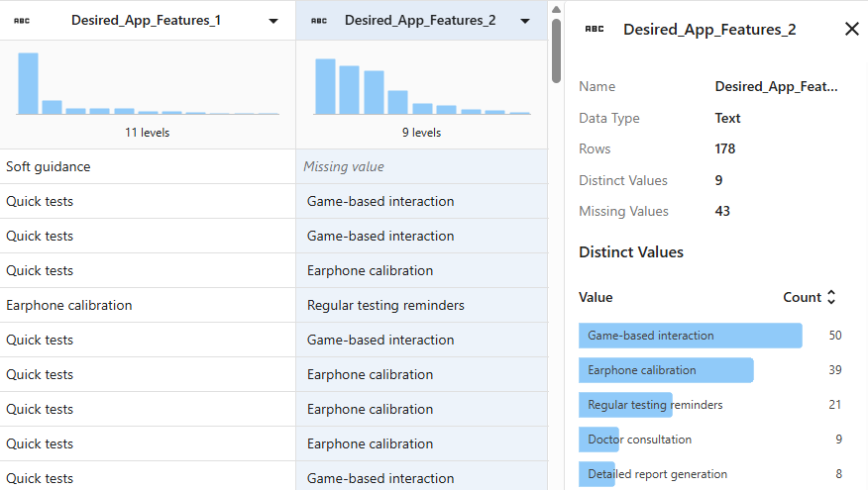Click ABC icon in details panel header
This screenshot has width=868, height=490.
[595, 30]
